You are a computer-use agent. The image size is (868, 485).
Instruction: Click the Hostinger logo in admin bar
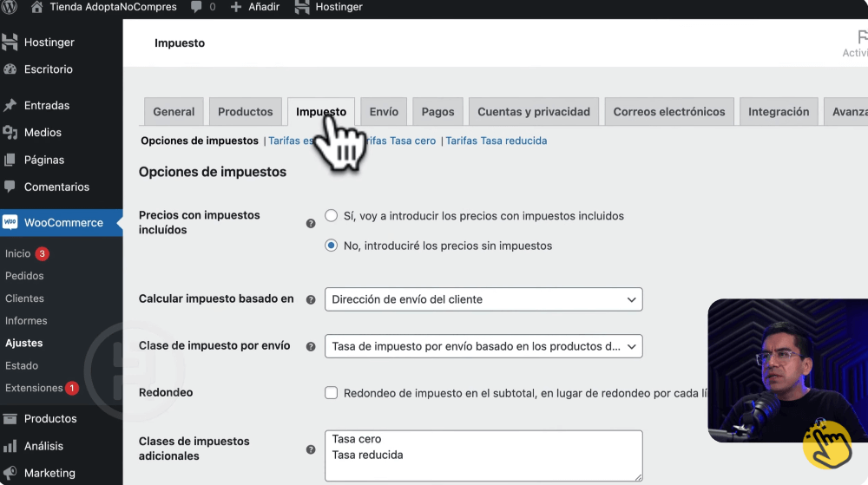(x=302, y=7)
